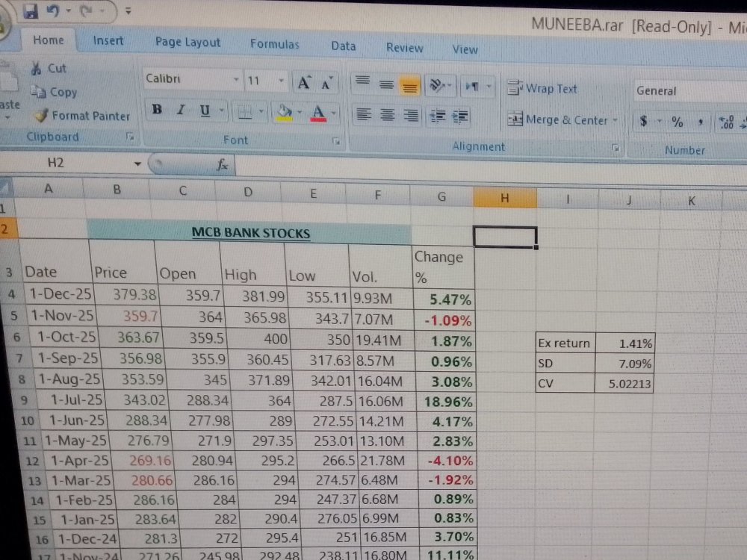Click the Cut button
747x560 pixels.
49,68
